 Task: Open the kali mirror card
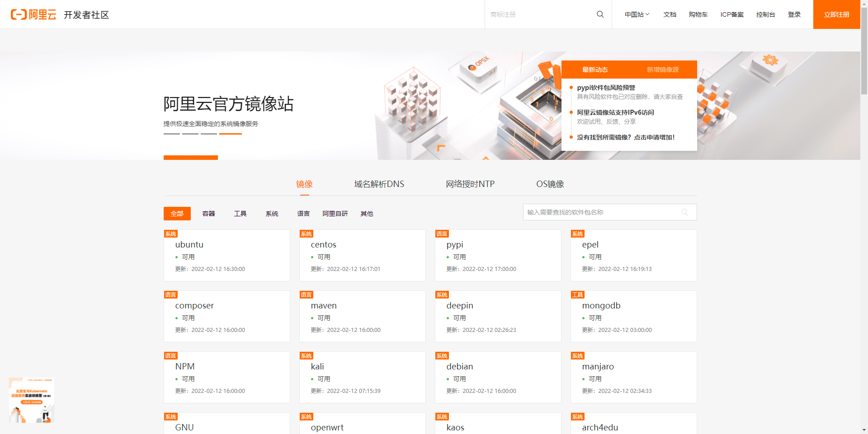(x=363, y=377)
